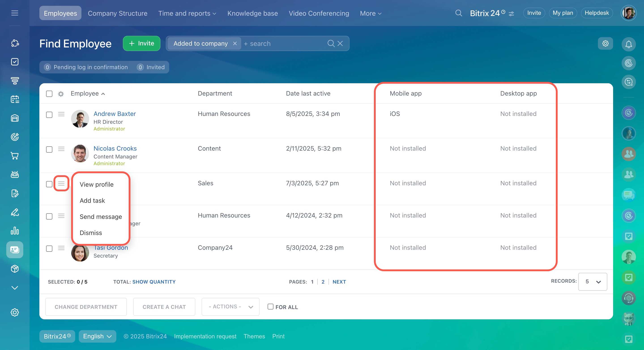Open the Actions dropdown
Viewport: 644px width, 350px height.
point(230,307)
